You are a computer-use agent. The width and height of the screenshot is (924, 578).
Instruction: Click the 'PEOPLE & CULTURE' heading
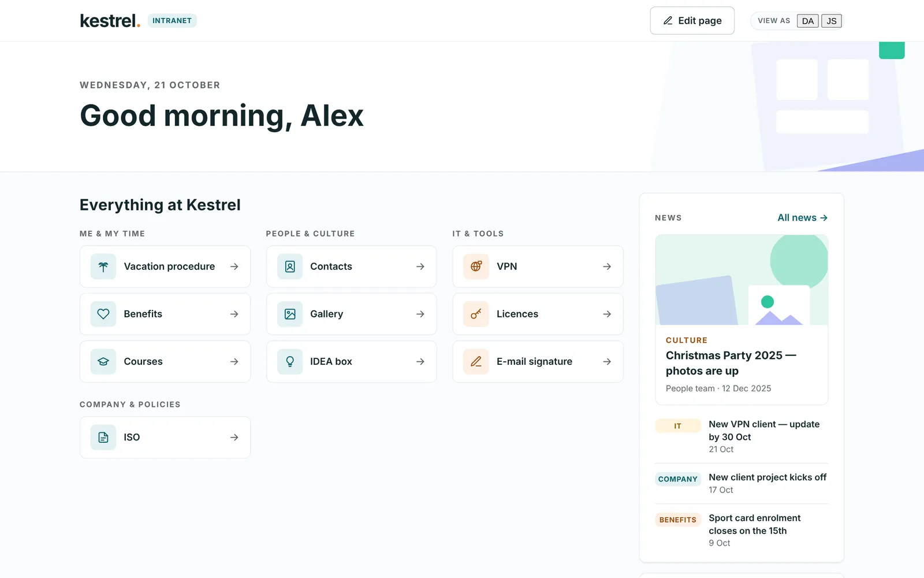tap(311, 234)
